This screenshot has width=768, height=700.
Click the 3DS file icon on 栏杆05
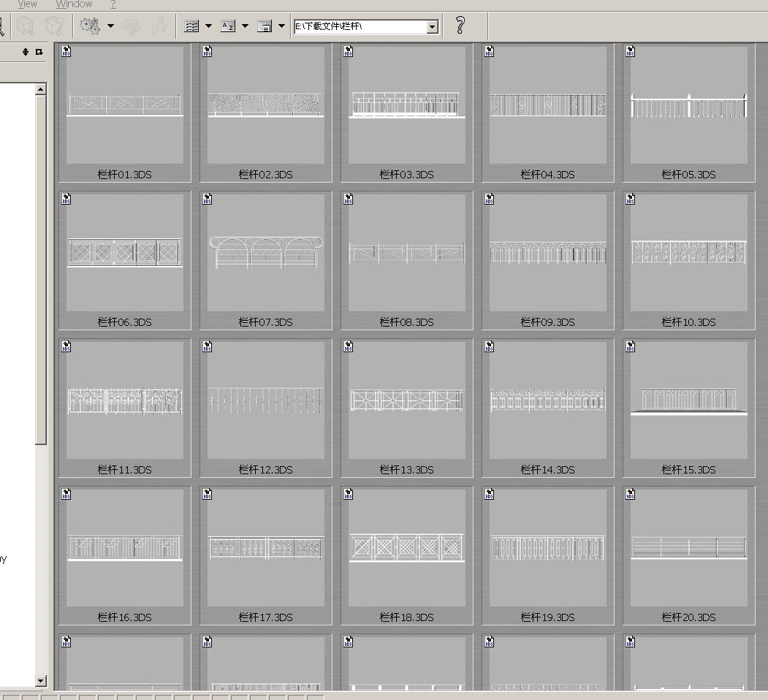click(631, 51)
